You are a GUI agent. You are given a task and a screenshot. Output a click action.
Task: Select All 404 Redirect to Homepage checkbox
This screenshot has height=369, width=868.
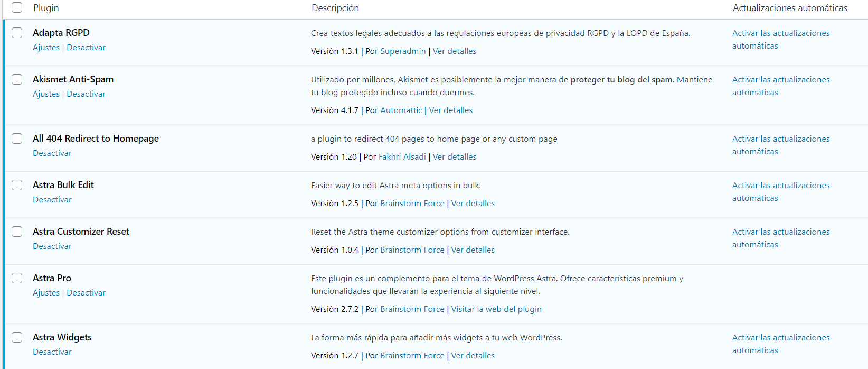coord(17,139)
